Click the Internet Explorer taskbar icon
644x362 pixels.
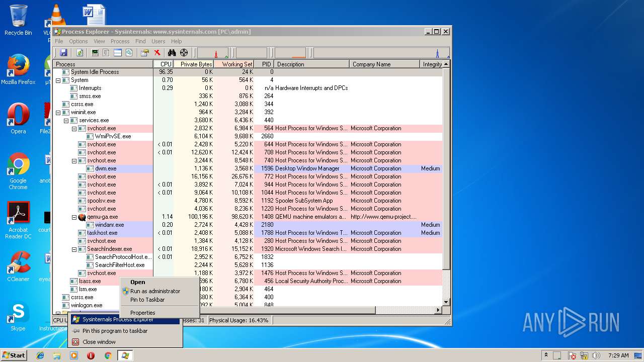coord(40,355)
